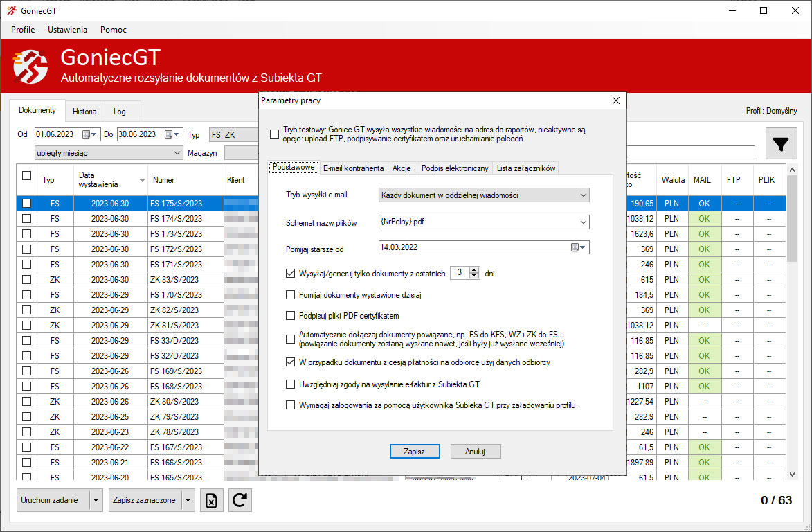Click the table vertical scrollbar thumb
Screen dimensions: 812x532
coord(792,218)
